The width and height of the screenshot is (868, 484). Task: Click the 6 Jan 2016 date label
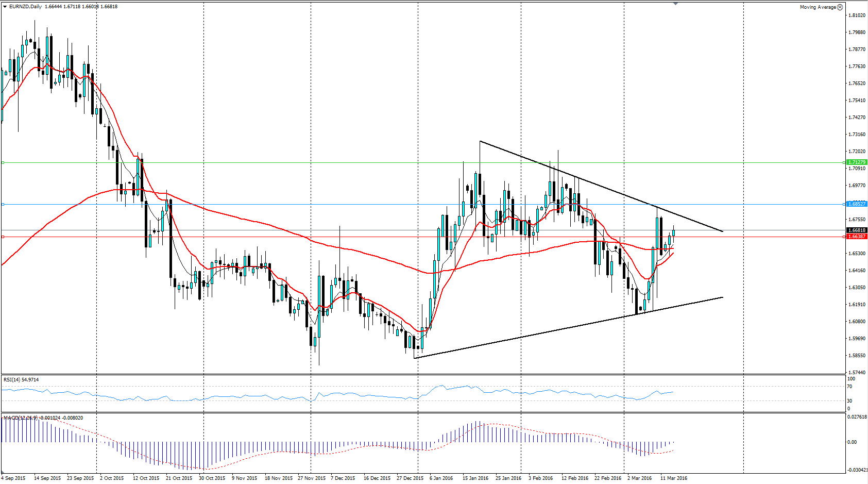pyautogui.click(x=441, y=478)
